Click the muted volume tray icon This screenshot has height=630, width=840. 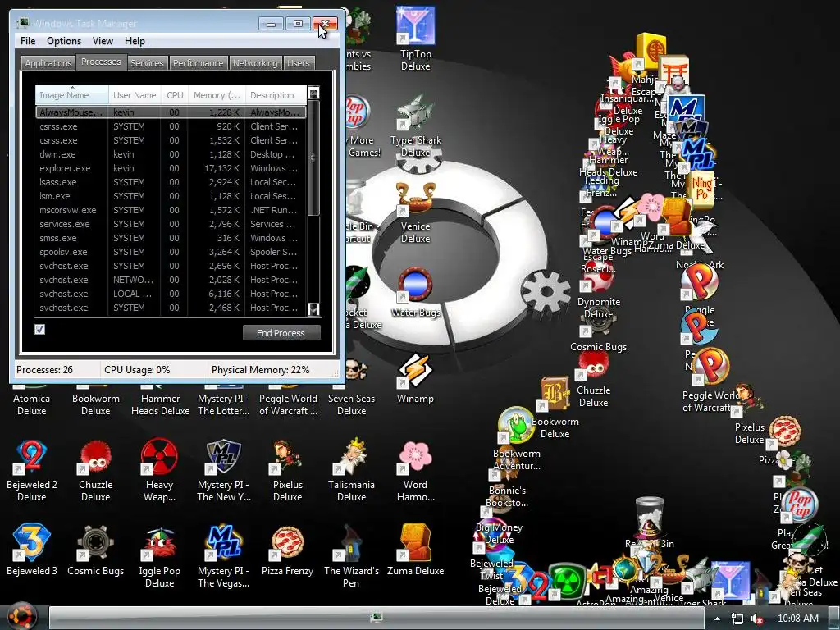(x=757, y=619)
